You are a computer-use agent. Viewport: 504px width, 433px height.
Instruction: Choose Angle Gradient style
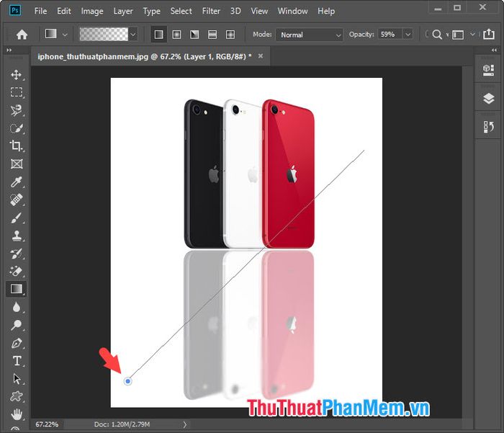point(194,35)
